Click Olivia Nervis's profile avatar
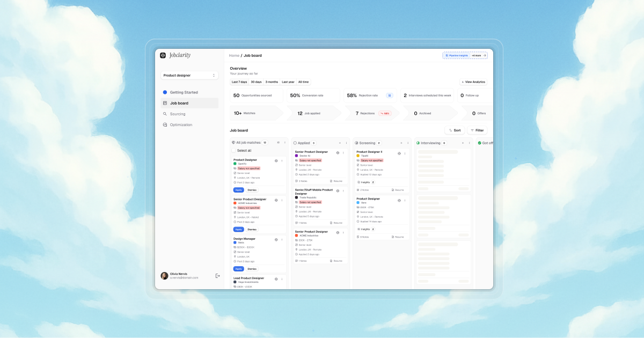The width and height of the screenshot is (644, 338). [x=164, y=275]
